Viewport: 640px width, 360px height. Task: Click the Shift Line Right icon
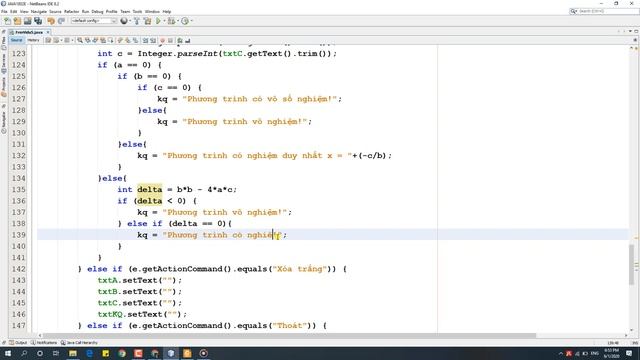(153, 40)
